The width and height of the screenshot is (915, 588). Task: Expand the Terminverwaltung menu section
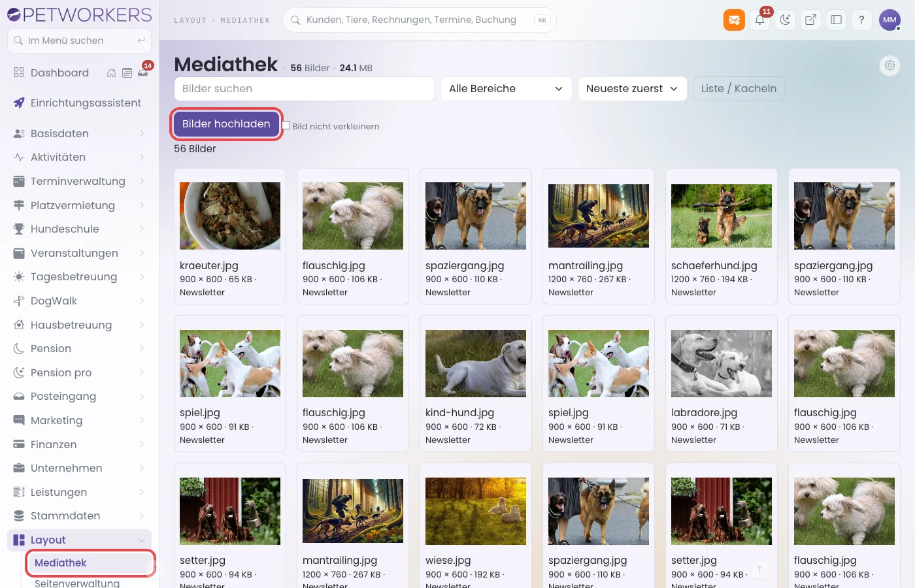pos(79,181)
